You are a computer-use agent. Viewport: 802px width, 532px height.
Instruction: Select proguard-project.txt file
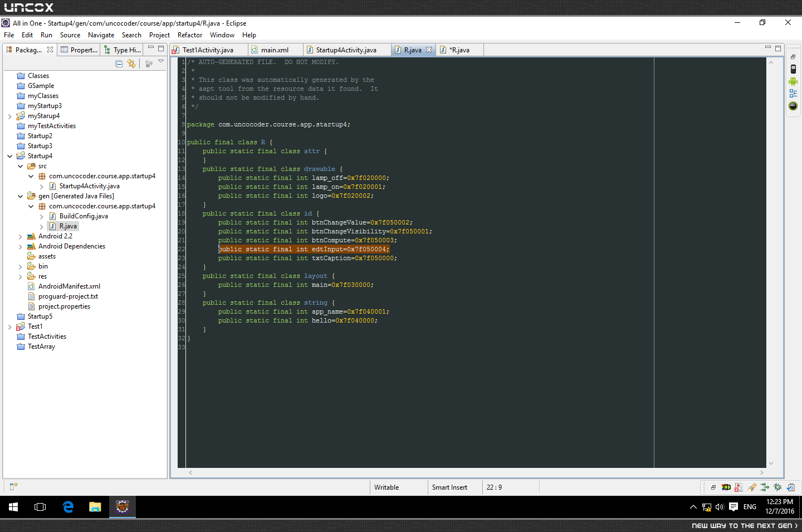click(68, 296)
